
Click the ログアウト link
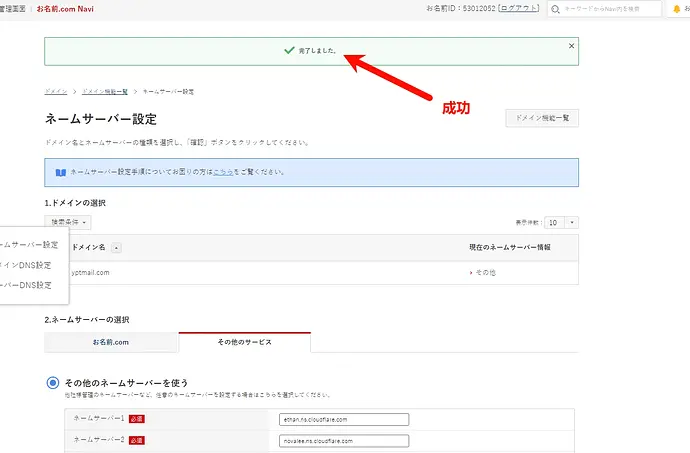pos(519,8)
